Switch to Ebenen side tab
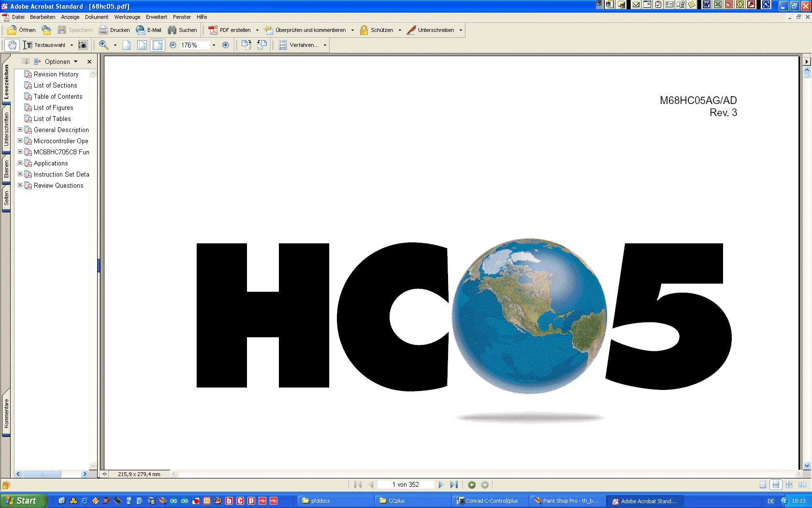Screen dimensions: 812x508 [x=6, y=169]
